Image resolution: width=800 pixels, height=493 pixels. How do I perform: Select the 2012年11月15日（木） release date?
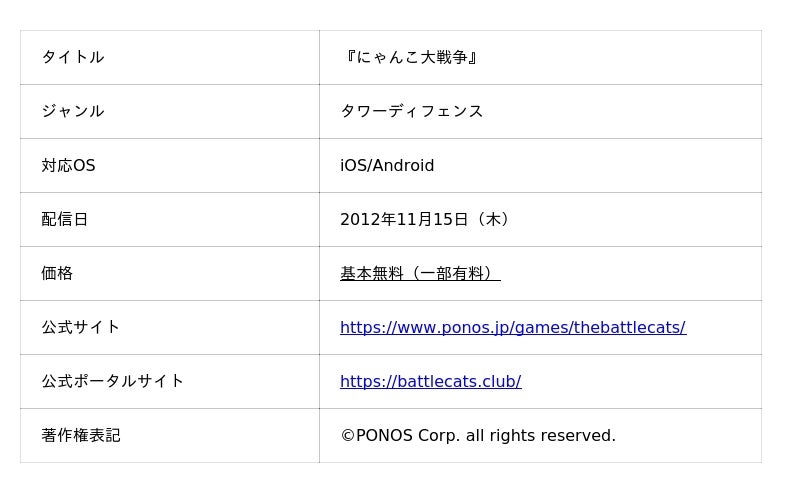tap(427, 220)
